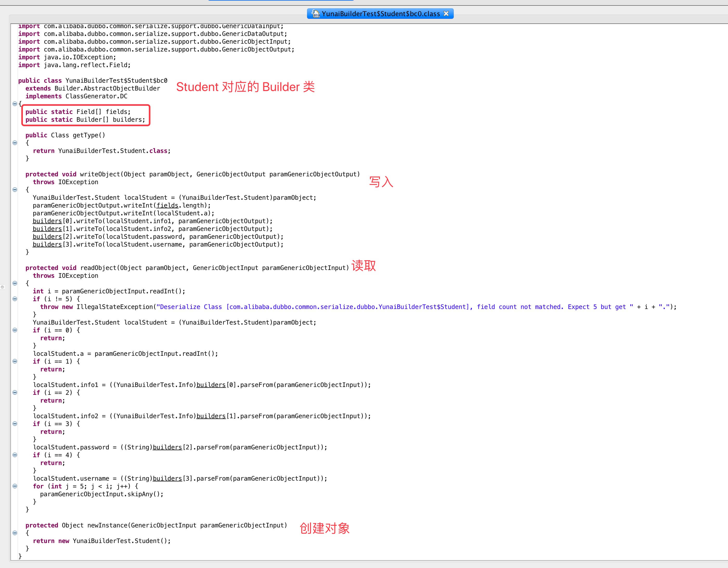Fold the 'if (i == 0)' block
Image resolution: width=728 pixels, height=568 pixels.
click(x=15, y=330)
